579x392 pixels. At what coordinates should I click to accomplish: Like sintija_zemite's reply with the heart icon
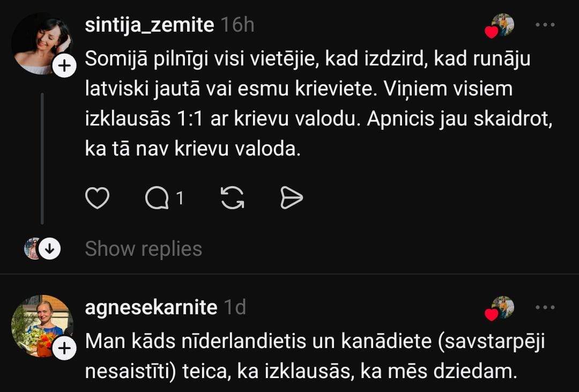coord(98,199)
